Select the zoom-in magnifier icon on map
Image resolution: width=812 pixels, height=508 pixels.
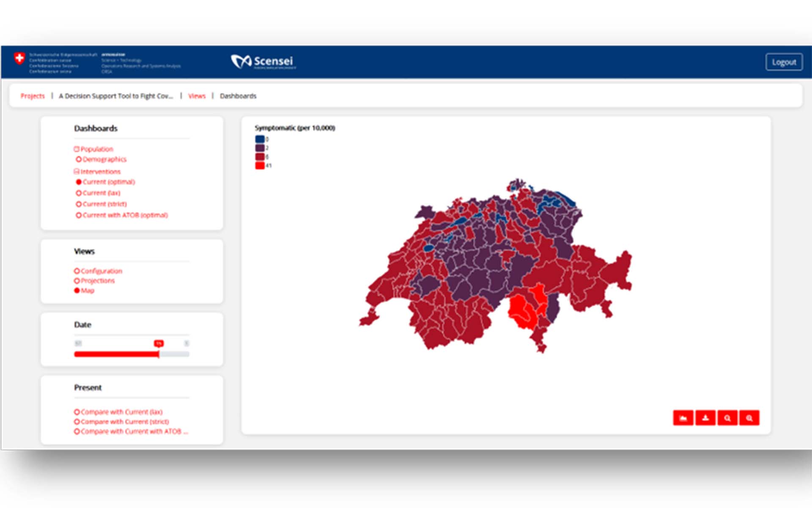[727, 418]
